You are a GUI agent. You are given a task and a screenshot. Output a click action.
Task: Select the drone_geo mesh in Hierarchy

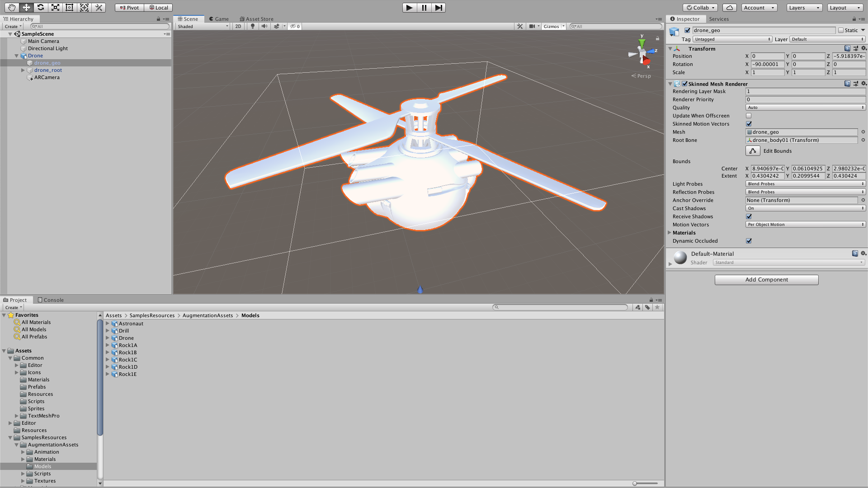(x=47, y=62)
